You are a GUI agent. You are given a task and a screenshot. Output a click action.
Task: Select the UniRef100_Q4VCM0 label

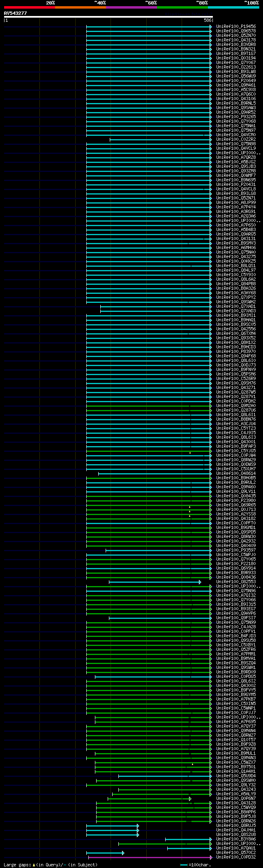(x=236, y=135)
